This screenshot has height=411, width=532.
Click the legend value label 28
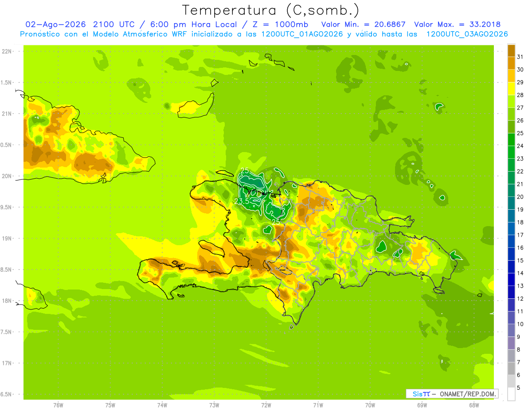(520, 95)
